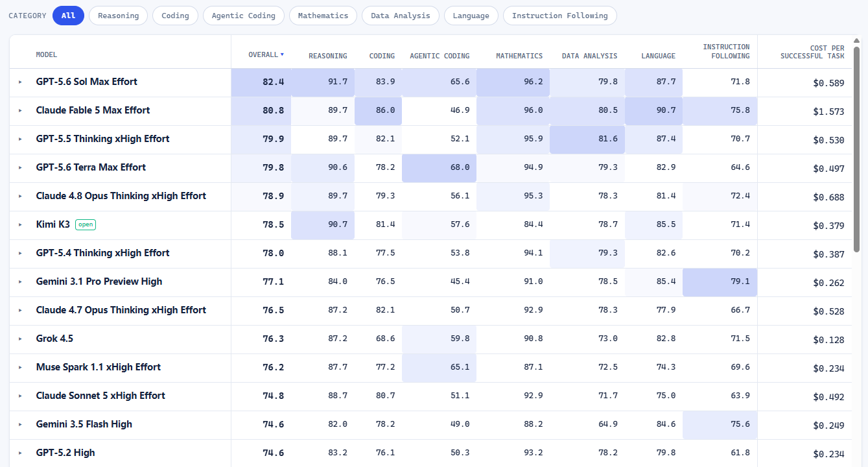Click the $1.573 cost value for Claude Fable 5
The image size is (868, 467).
[829, 112]
